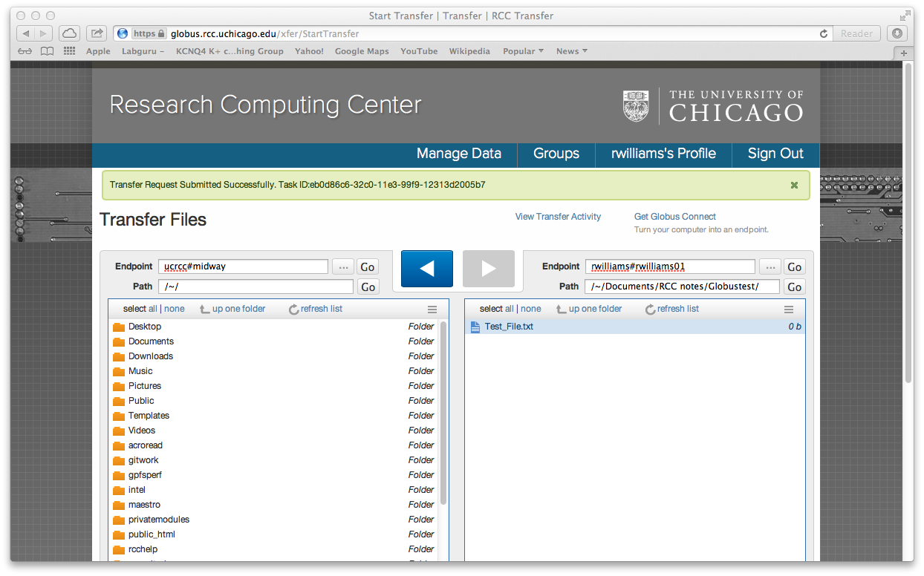Click the Desktop folder icon

(x=119, y=327)
